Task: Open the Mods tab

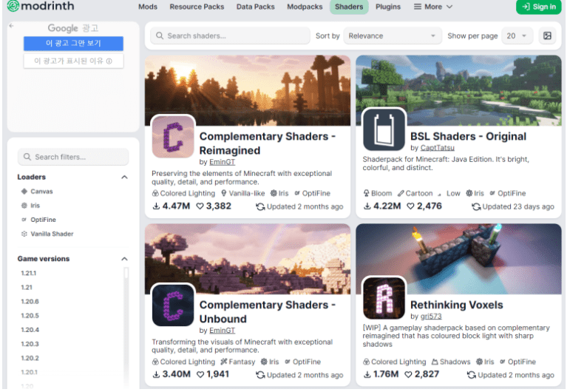Action: 148,7
